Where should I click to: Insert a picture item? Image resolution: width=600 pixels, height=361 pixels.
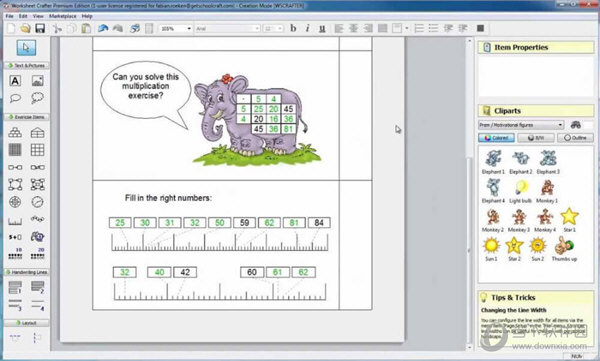[x=38, y=81]
